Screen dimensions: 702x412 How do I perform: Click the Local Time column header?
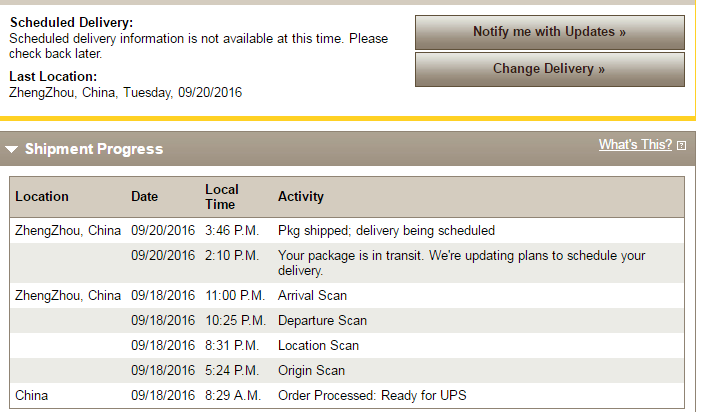click(222, 197)
